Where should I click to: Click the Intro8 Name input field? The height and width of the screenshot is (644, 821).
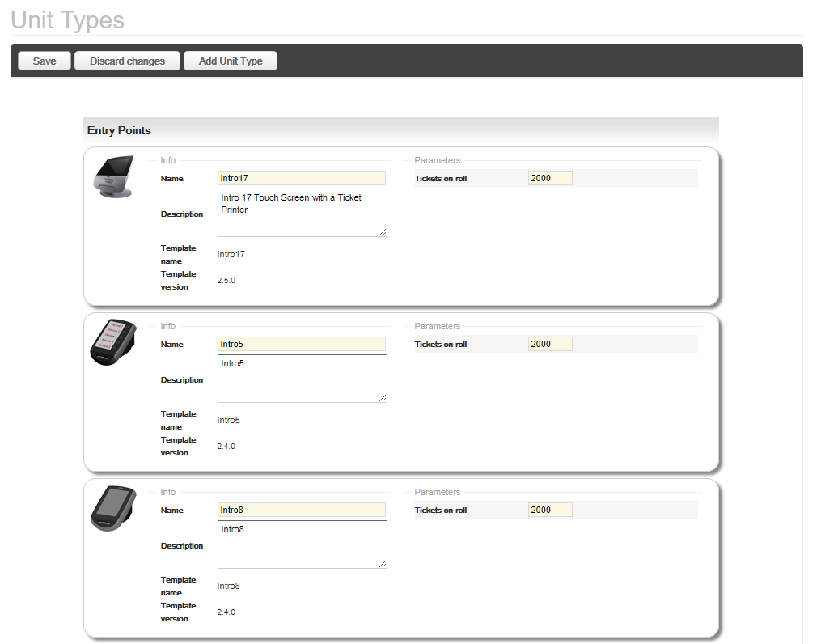coord(302,510)
